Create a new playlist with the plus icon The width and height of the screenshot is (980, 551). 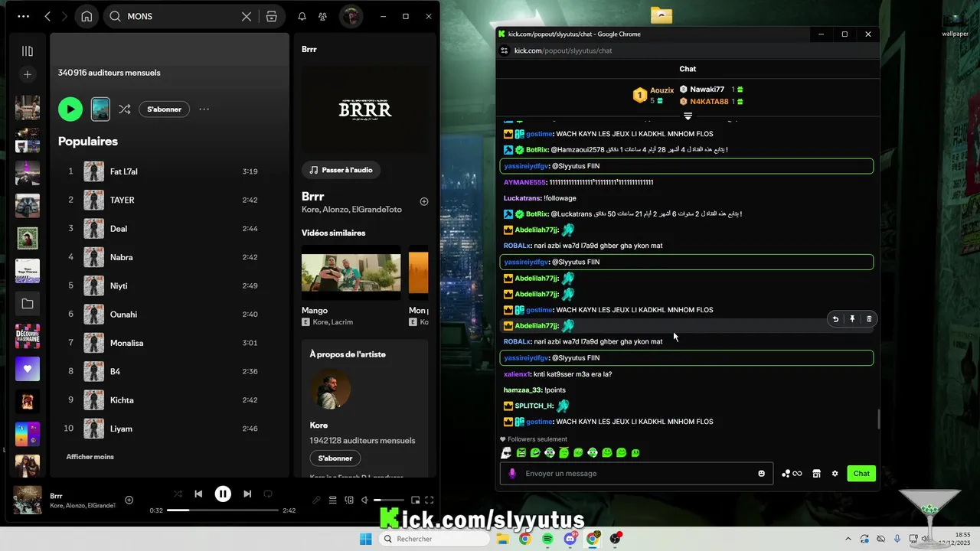point(28,74)
